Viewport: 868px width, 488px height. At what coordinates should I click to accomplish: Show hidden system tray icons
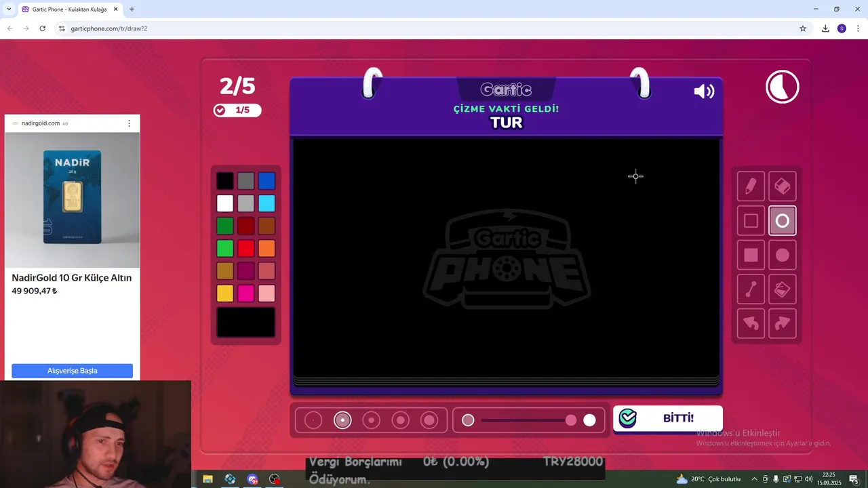coord(754,479)
